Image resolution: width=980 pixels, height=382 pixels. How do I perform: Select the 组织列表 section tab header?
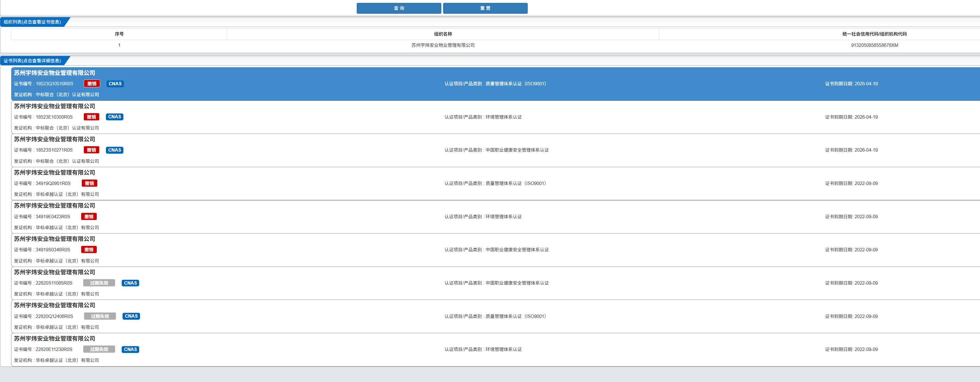pos(33,22)
